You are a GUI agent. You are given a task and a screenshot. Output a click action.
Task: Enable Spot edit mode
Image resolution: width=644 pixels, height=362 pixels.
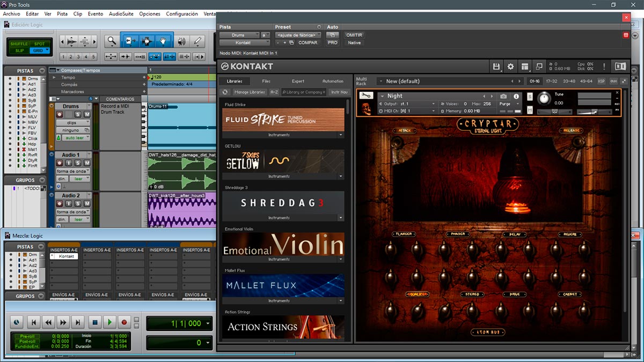(40, 44)
